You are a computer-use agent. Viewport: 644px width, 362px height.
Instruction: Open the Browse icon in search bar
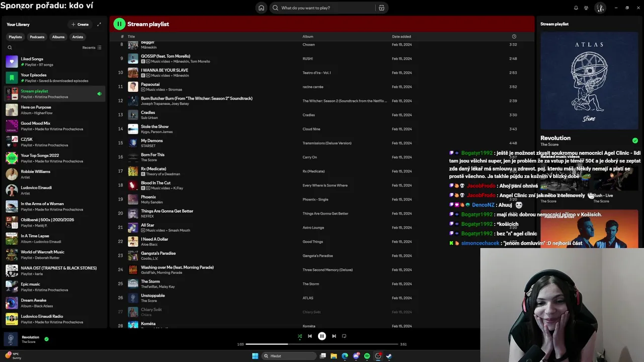coord(381,8)
